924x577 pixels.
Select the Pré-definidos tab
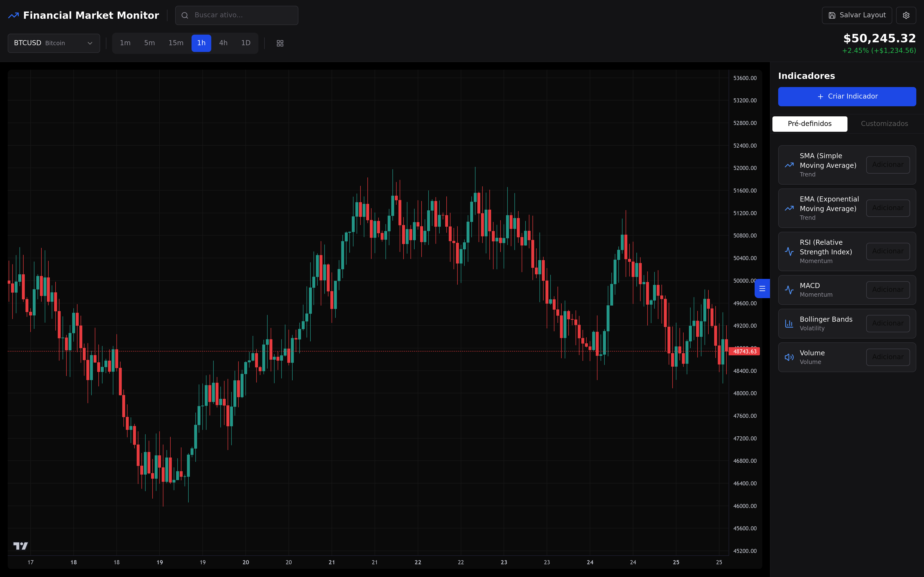[809, 124]
